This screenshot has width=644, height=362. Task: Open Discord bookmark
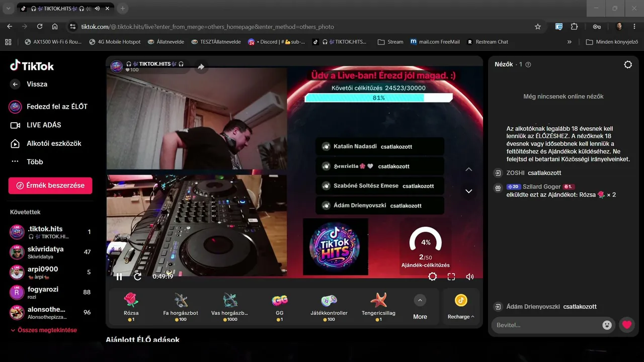pyautogui.click(x=276, y=42)
